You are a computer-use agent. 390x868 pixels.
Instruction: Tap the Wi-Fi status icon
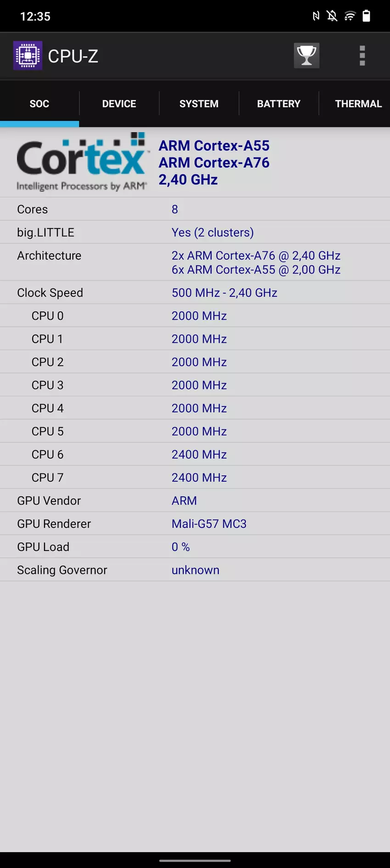pos(350,16)
